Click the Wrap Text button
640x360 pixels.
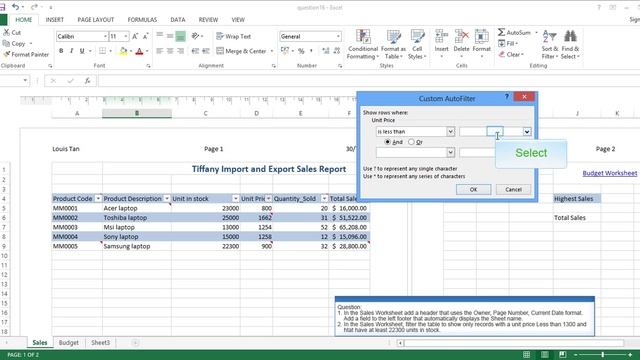pos(233,36)
